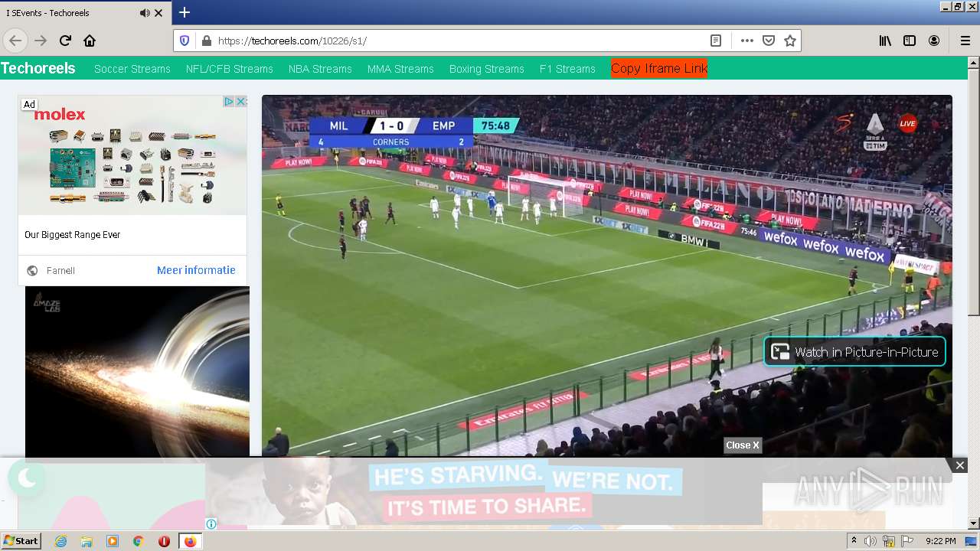This screenshot has height=551, width=980.
Task: Open the Windows Start menu
Action: 21,540
